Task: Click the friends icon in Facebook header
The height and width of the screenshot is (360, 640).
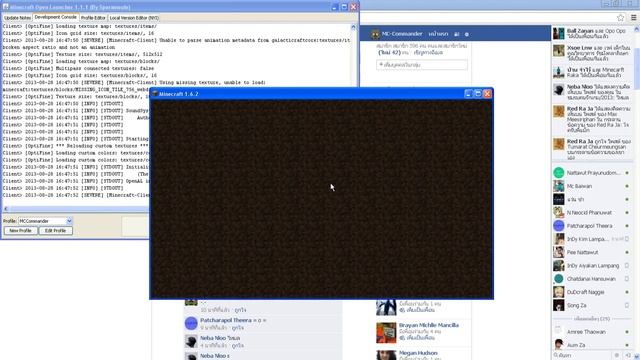Action: tap(456, 34)
